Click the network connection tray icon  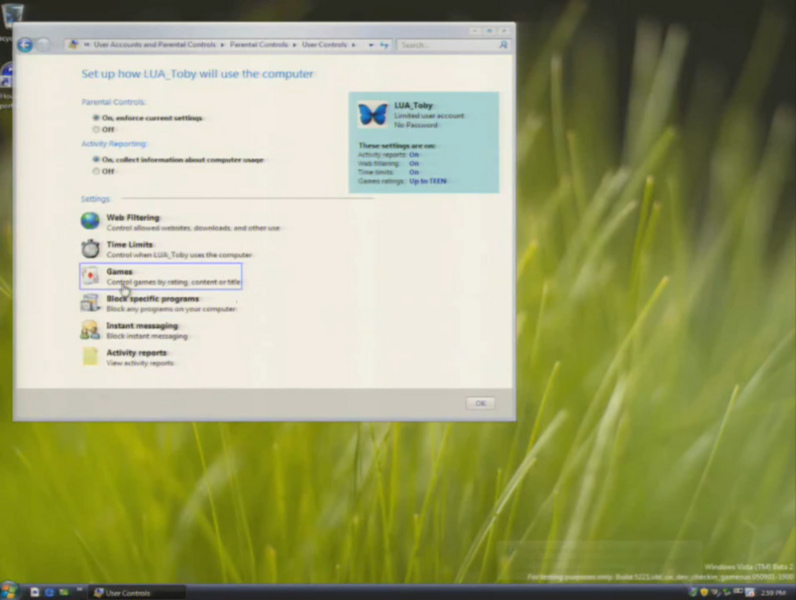pos(715,592)
